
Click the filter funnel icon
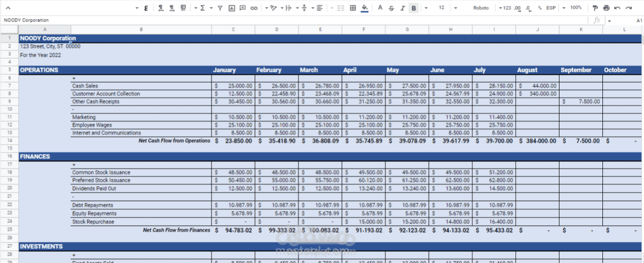[x=220, y=8]
